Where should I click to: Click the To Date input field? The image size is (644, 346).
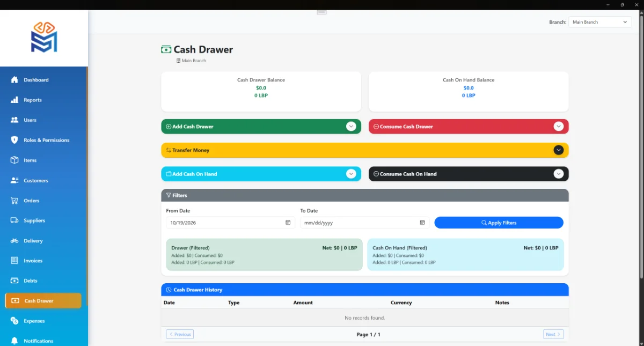pos(364,223)
